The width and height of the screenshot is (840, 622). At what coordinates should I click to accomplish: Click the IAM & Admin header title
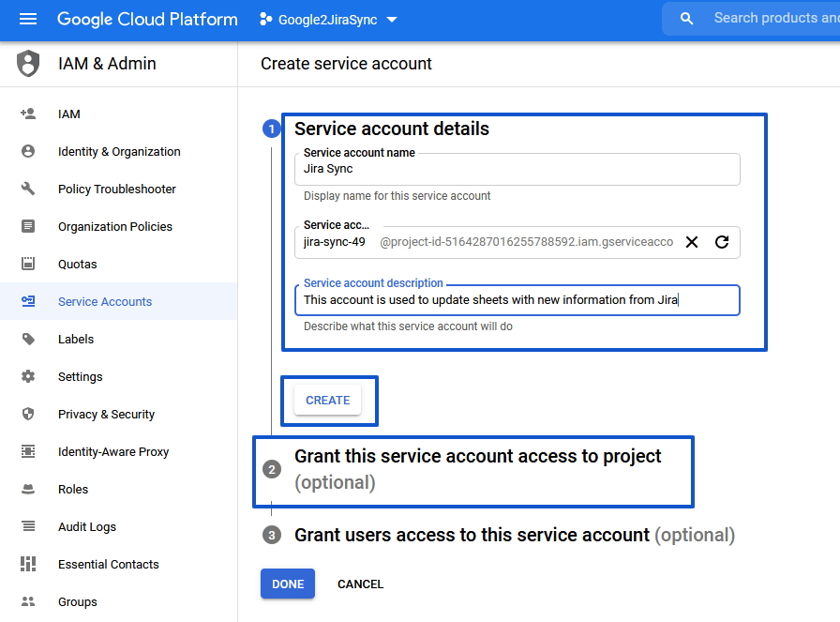[107, 63]
